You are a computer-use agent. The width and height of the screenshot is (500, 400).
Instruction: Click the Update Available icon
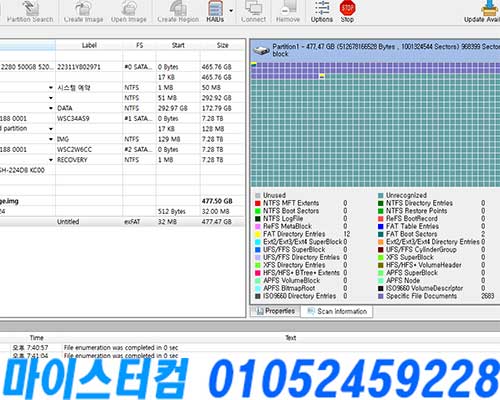click(489, 8)
